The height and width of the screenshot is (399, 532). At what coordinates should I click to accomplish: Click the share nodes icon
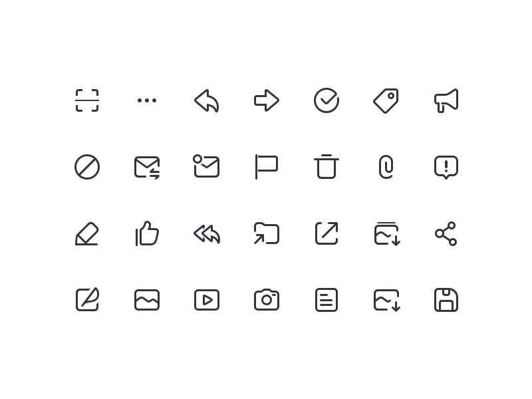446,233
